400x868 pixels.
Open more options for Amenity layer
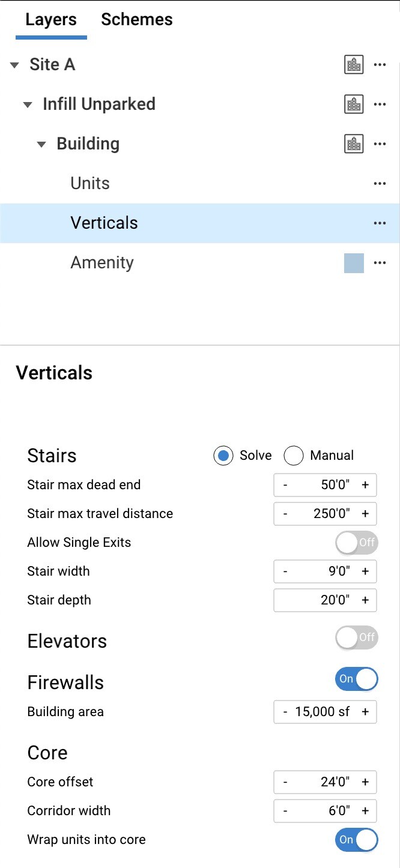click(x=380, y=262)
